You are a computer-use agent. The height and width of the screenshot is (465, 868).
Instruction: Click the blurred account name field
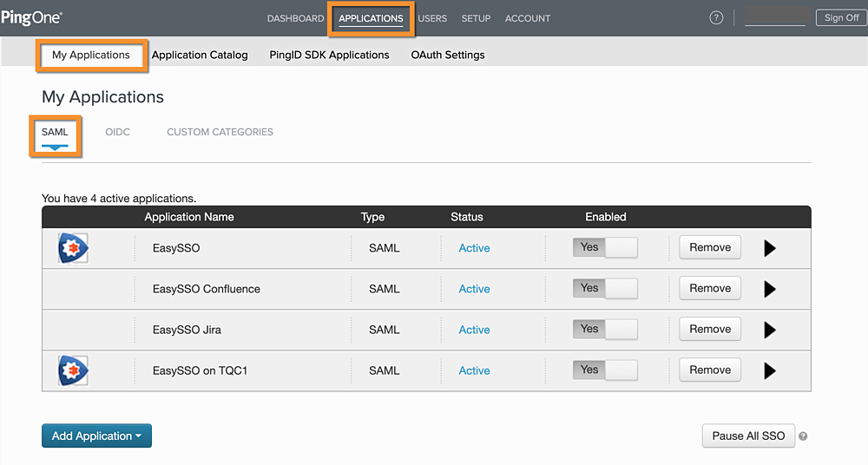click(775, 16)
